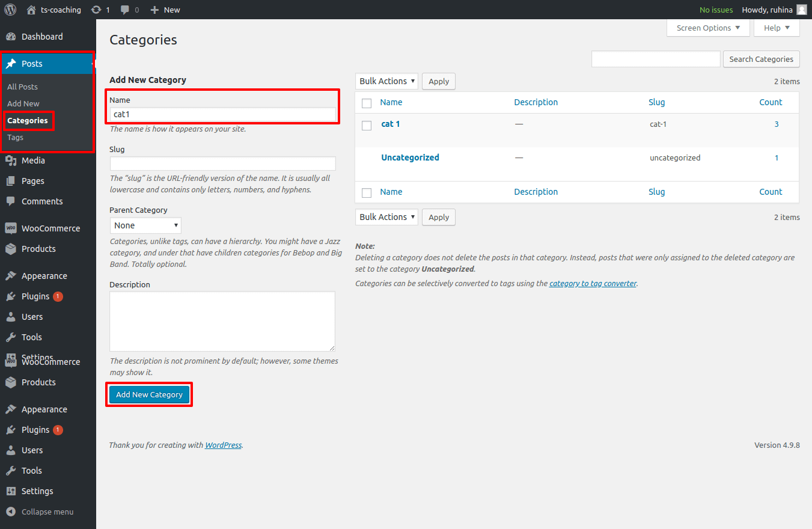Click the Search Categories button

tap(761, 59)
